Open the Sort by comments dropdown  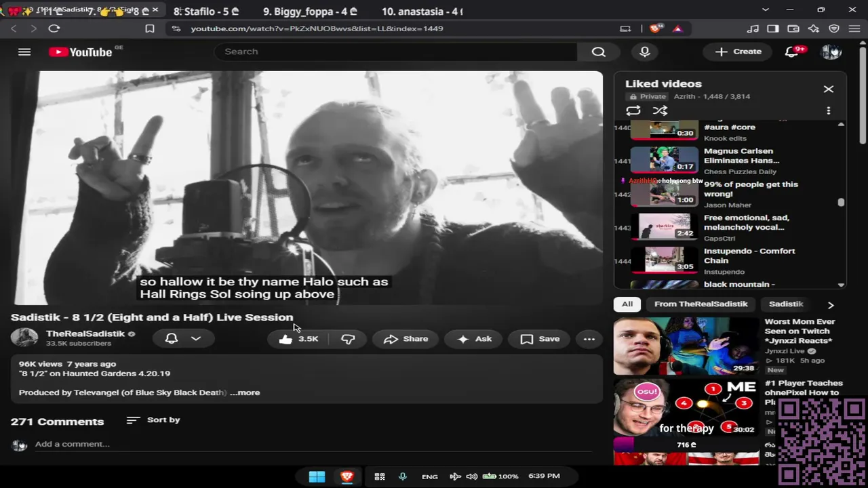pyautogui.click(x=153, y=420)
